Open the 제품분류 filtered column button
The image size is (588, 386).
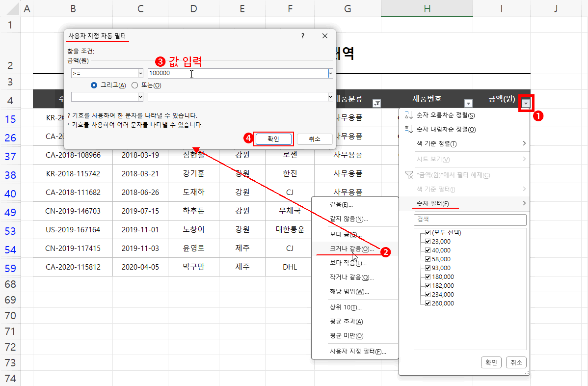click(376, 103)
